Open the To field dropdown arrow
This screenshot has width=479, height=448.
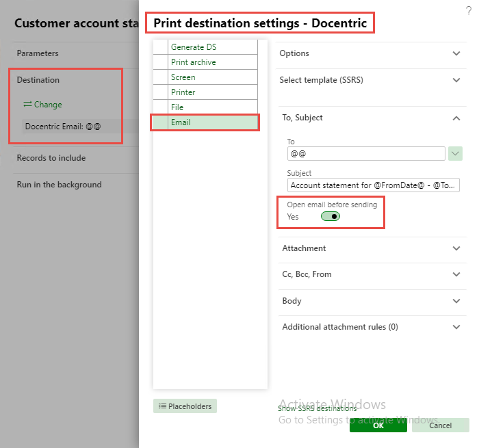456,154
